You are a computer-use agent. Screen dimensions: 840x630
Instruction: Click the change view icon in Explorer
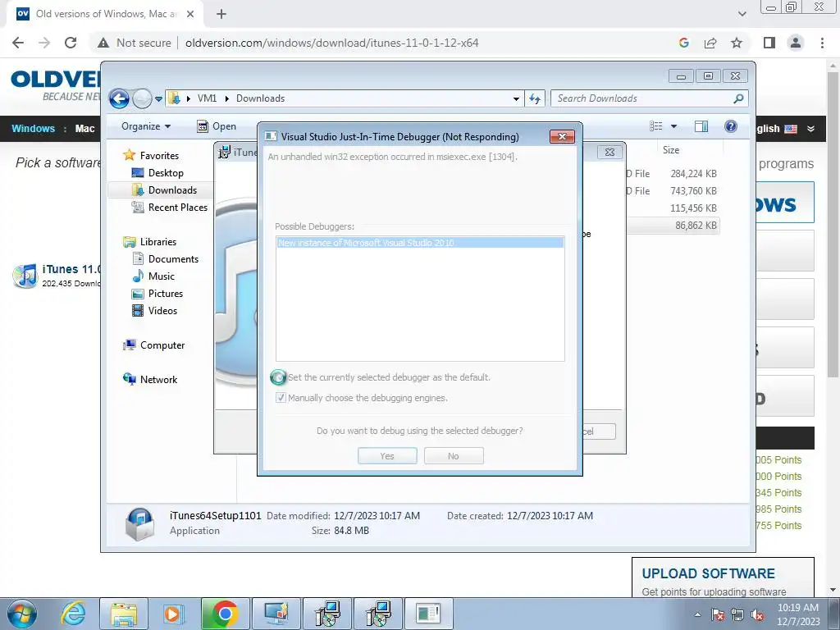655,126
